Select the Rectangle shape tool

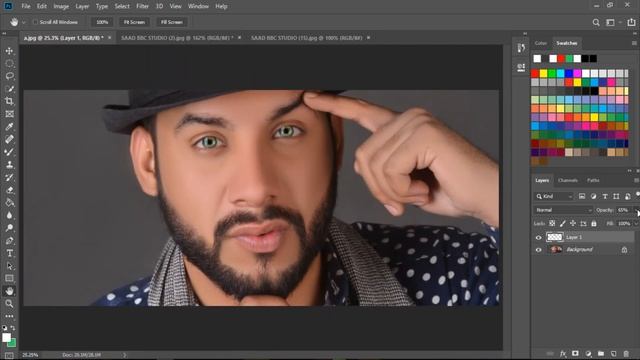pos(9,278)
